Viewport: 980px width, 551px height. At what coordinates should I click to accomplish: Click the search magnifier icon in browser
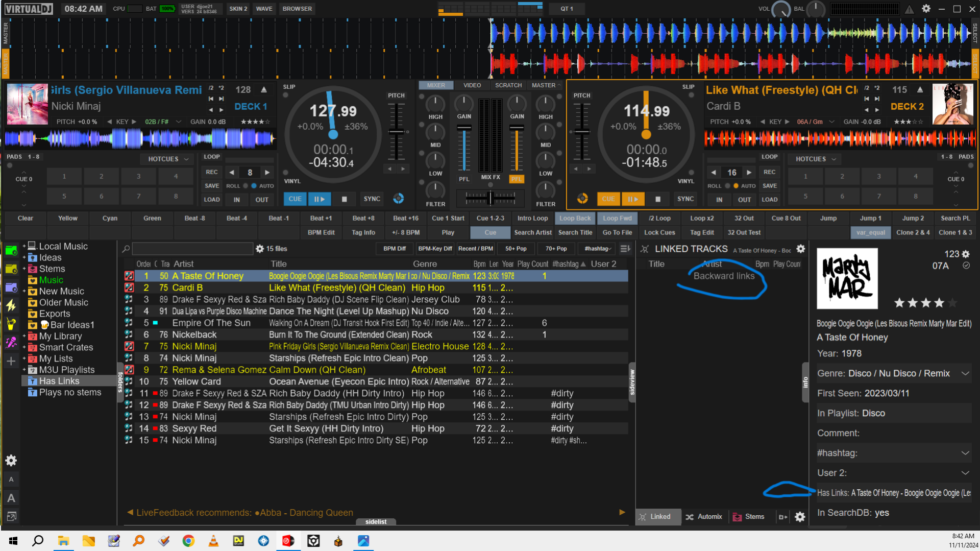click(126, 249)
